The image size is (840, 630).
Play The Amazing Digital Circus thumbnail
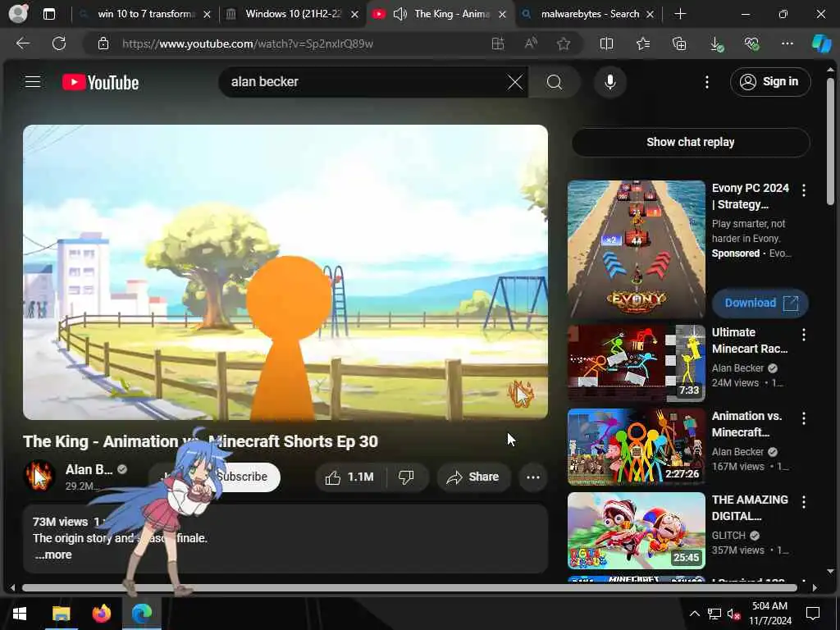(636, 531)
